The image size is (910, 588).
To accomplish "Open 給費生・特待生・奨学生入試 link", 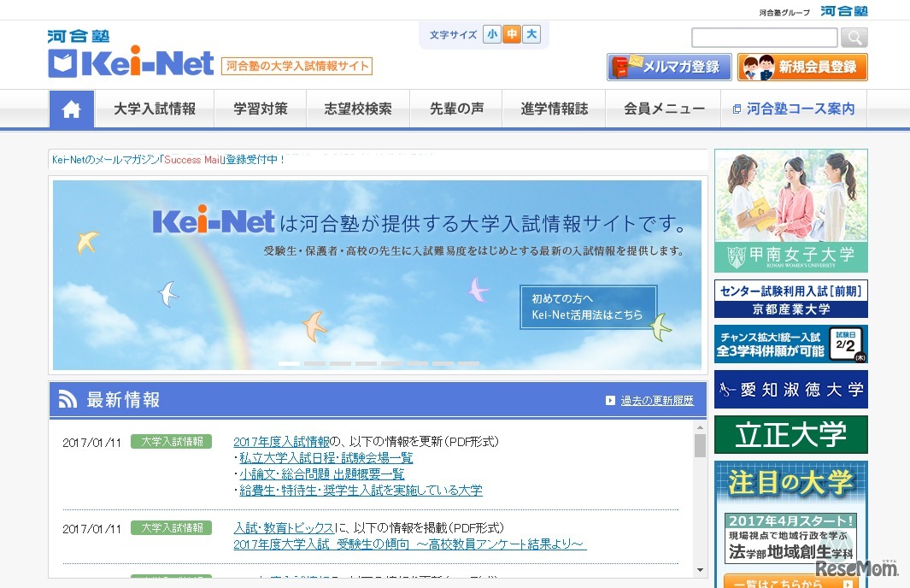I will (x=361, y=491).
